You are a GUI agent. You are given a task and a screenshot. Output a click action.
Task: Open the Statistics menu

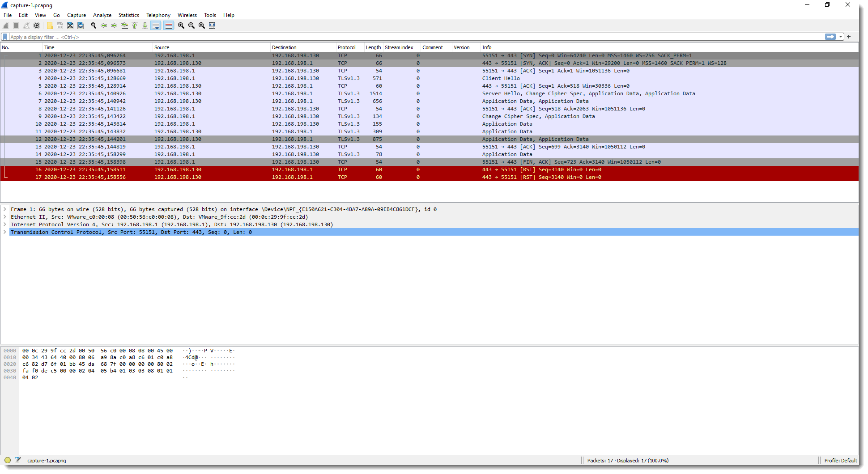coord(128,15)
